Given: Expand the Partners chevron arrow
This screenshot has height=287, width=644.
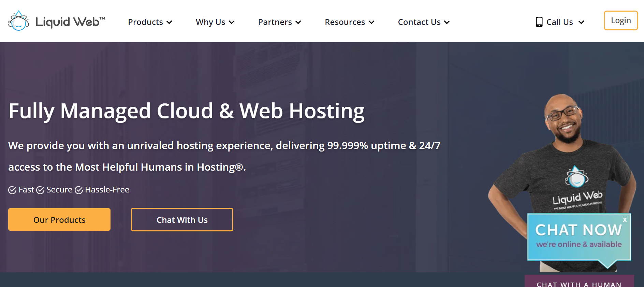Looking at the screenshot, I should pyautogui.click(x=298, y=23).
